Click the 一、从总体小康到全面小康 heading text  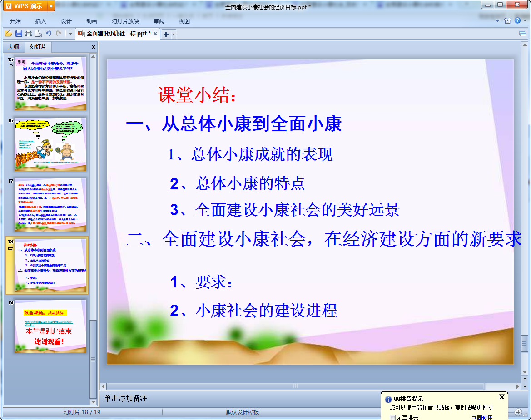tap(234, 124)
